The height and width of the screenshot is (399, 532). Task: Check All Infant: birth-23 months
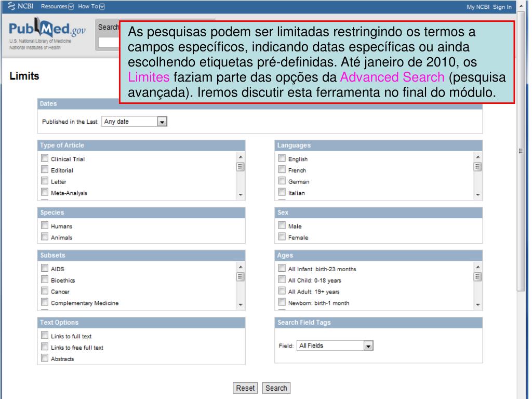point(282,268)
